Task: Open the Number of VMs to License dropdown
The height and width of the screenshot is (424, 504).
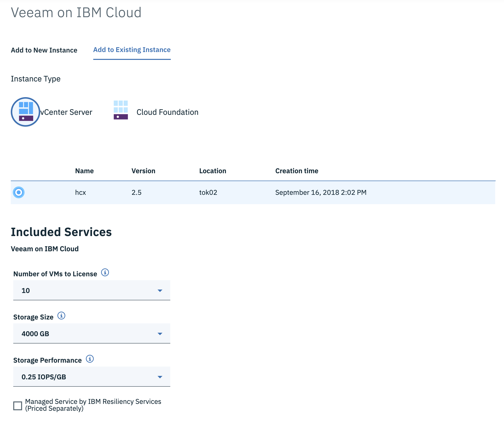Action: pyautogui.click(x=91, y=291)
